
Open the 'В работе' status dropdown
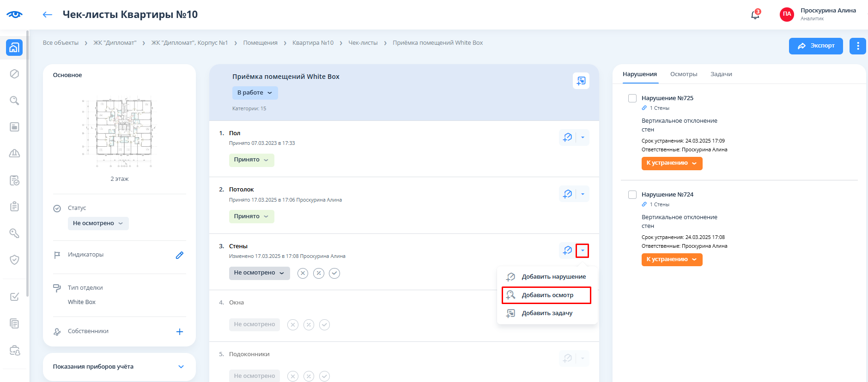tap(255, 93)
